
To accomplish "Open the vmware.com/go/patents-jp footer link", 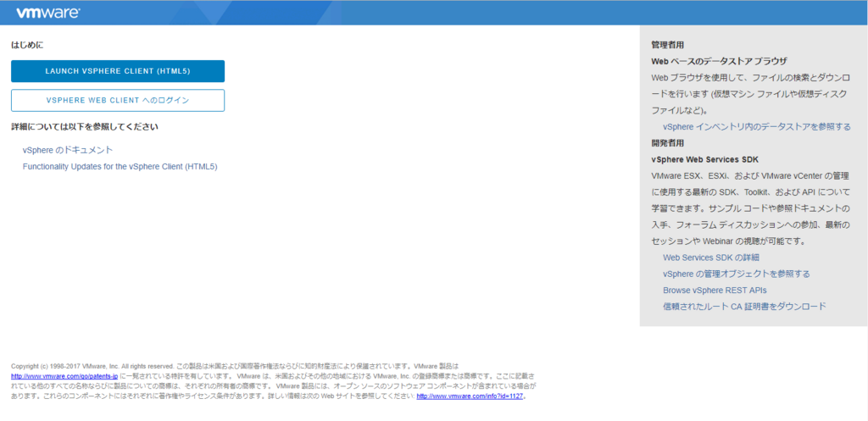I will click(x=64, y=376).
